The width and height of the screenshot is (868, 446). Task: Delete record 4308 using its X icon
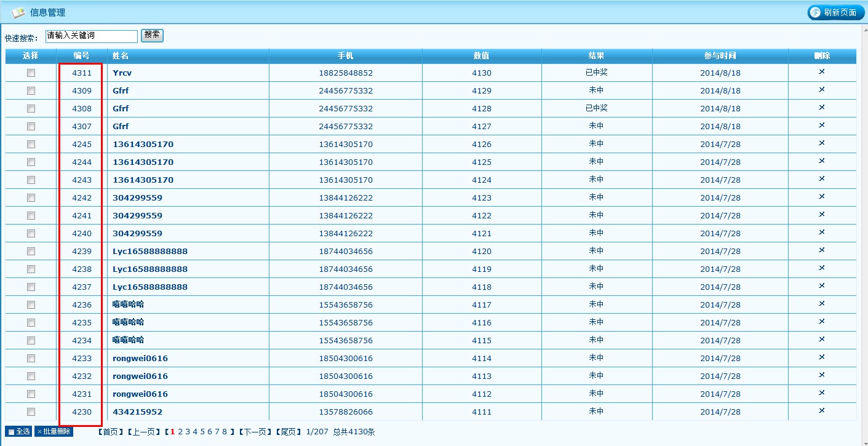click(x=821, y=108)
